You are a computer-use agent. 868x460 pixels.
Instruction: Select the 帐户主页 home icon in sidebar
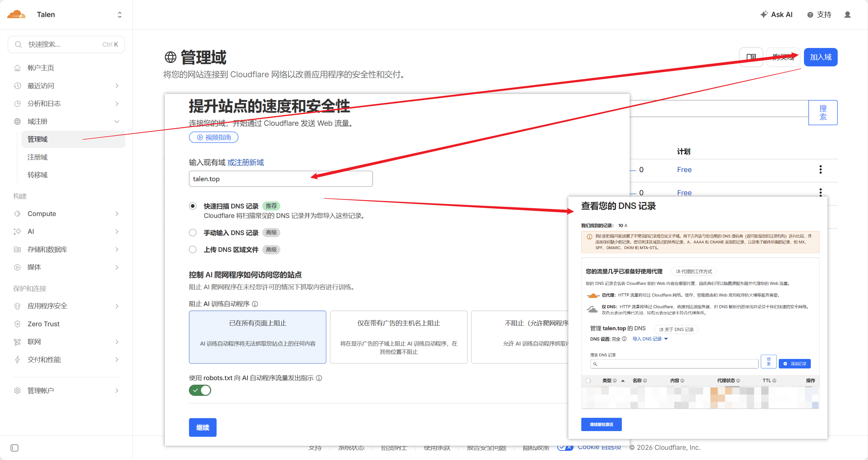pos(18,67)
